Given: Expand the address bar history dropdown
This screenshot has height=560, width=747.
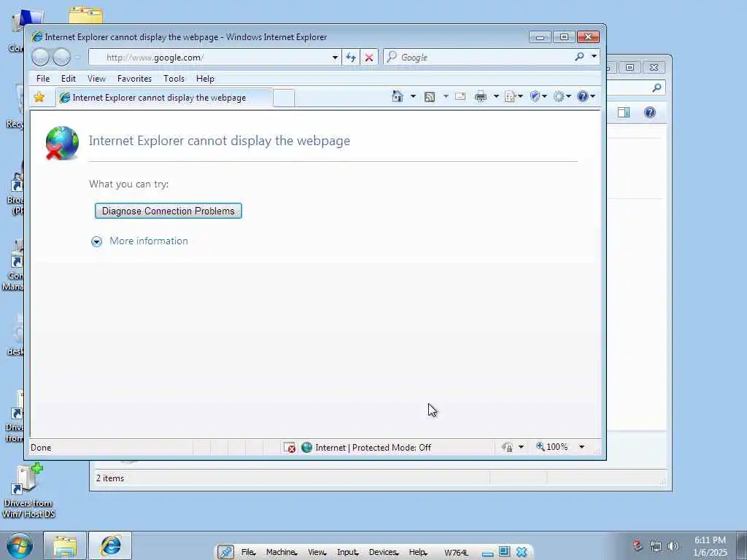Looking at the screenshot, I should coord(335,58).
